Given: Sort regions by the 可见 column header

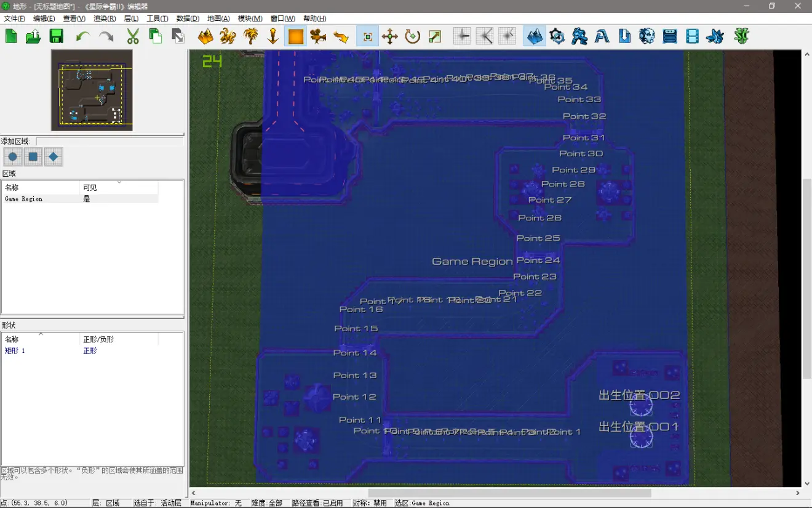Looking at the screenshot, I should coord(119,187).
